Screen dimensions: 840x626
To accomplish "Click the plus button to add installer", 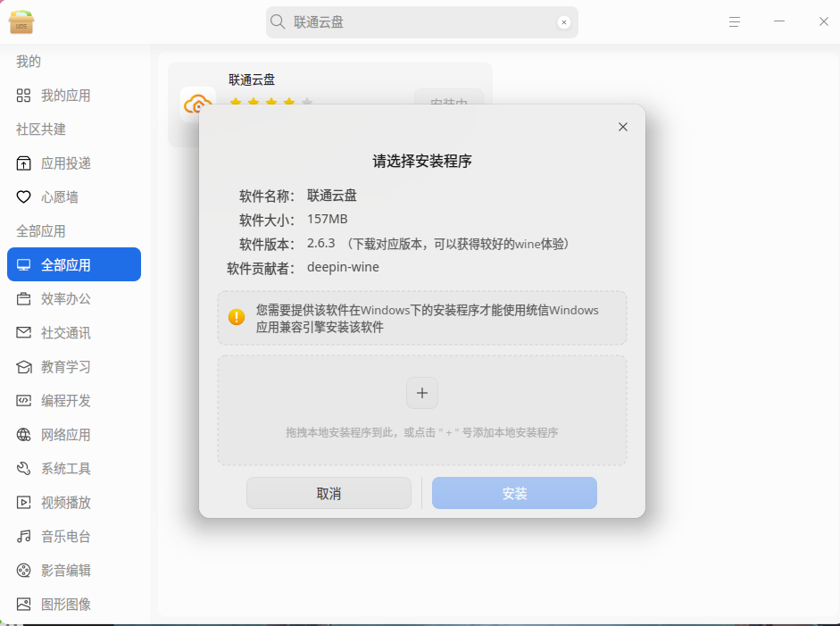I will [x=422, y=393].
